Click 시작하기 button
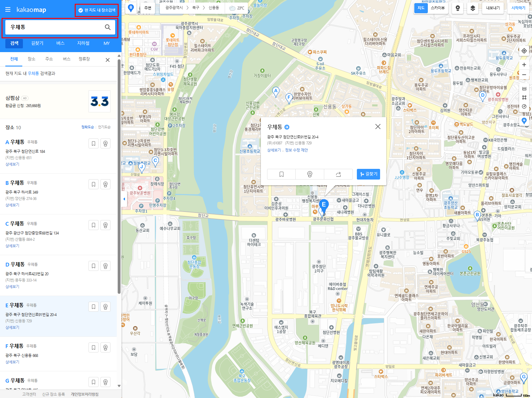This screenshot has height=398, width=532. (518, 8)
